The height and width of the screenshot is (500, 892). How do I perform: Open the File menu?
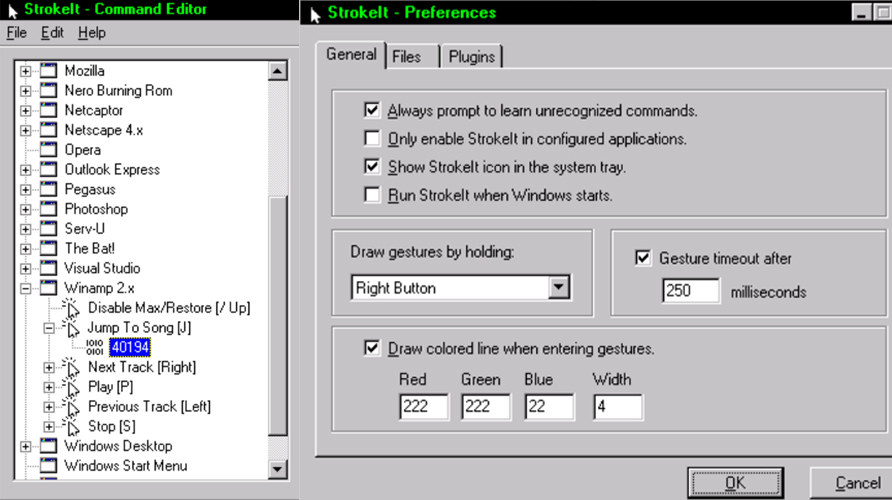pos(16,33)
